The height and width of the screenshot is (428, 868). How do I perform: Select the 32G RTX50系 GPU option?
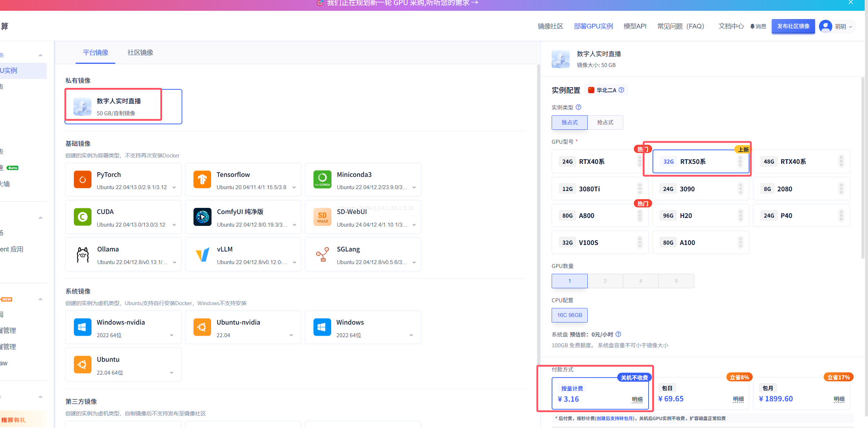click(x=701, y=161)
